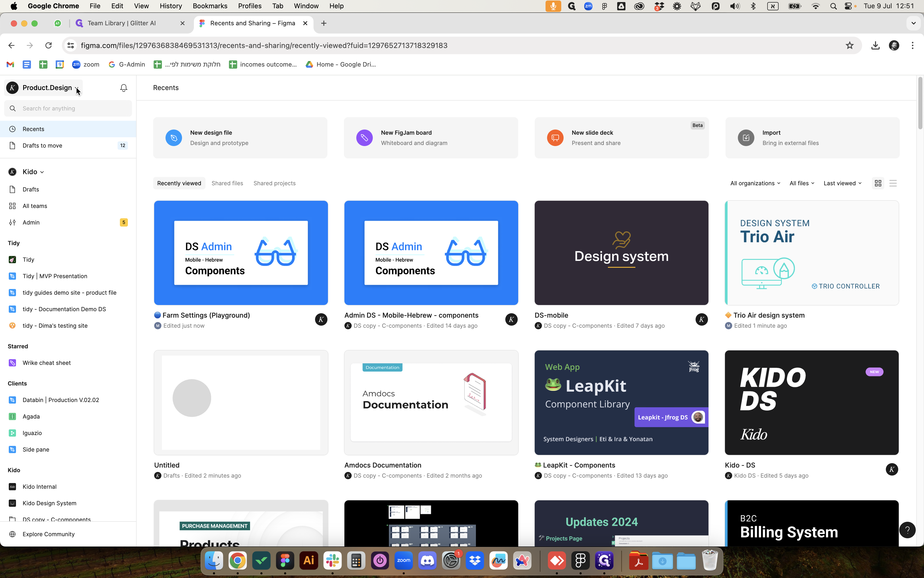Switch to the Shared files tab
The height and width of the screenshot is (578, 924).
click(227, 183)
